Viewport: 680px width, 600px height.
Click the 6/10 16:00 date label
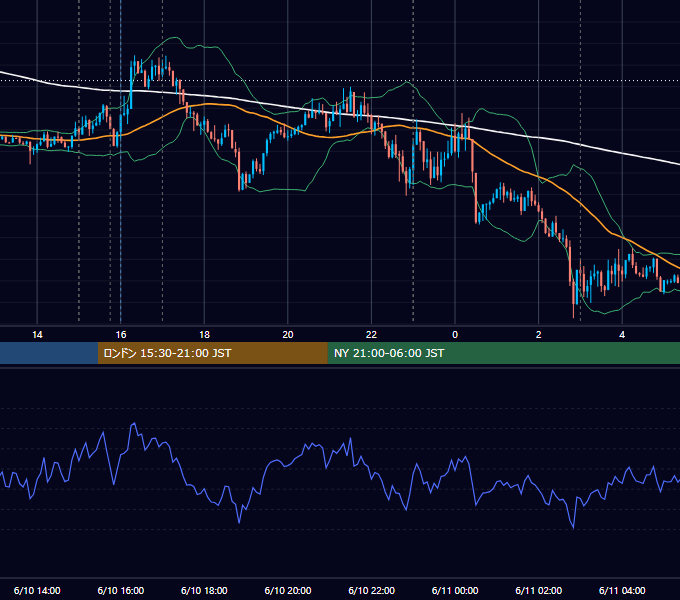click(x=121, y=590)
